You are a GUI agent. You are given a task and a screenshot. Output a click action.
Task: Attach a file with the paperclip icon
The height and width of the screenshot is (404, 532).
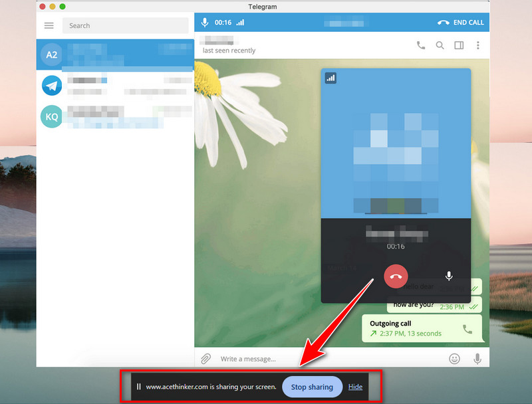pos(205,359)
